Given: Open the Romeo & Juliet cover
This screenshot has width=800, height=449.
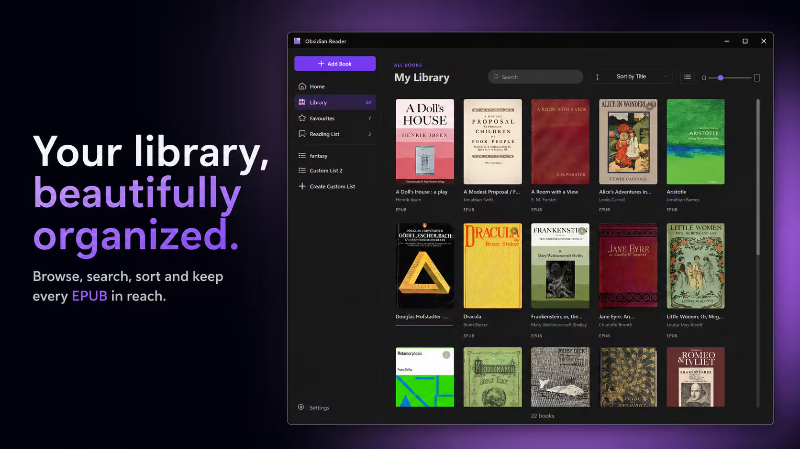Looking at the screenshot, I should [695, 377].
